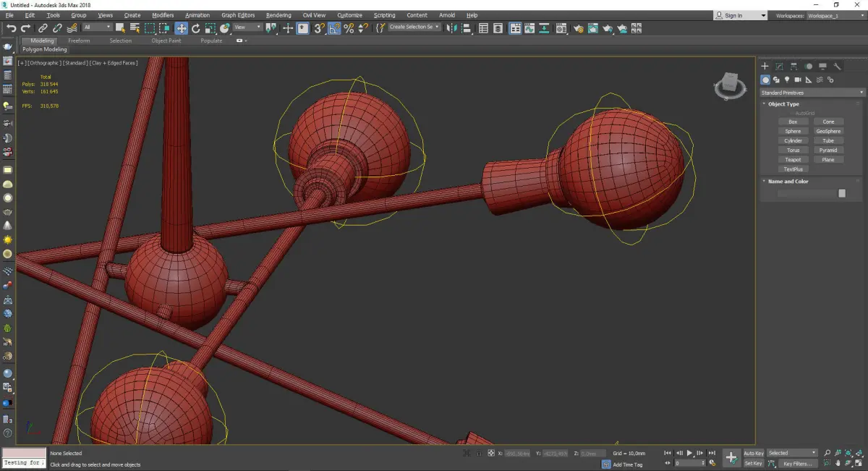Viewport: 868px width, 471px height.
Task: Collapse the Object Type rollout
Action: (x=783, y=104)
